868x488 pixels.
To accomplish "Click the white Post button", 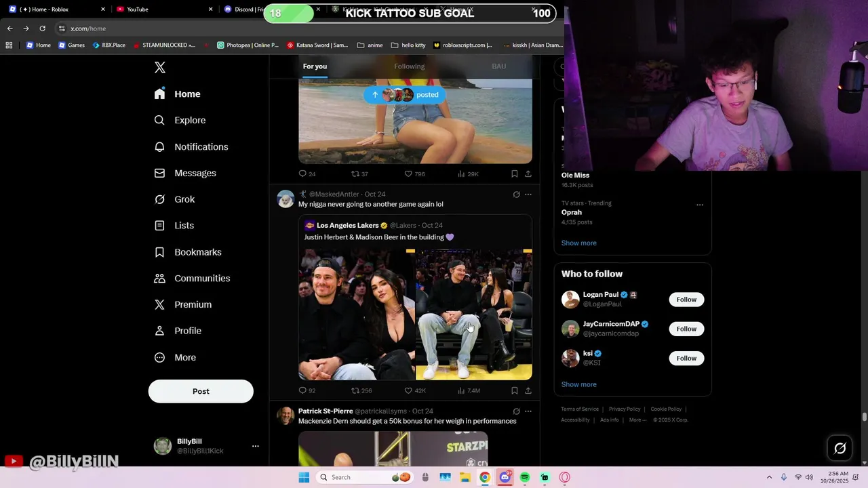I will pyautogui.click(x=201, y=391).
